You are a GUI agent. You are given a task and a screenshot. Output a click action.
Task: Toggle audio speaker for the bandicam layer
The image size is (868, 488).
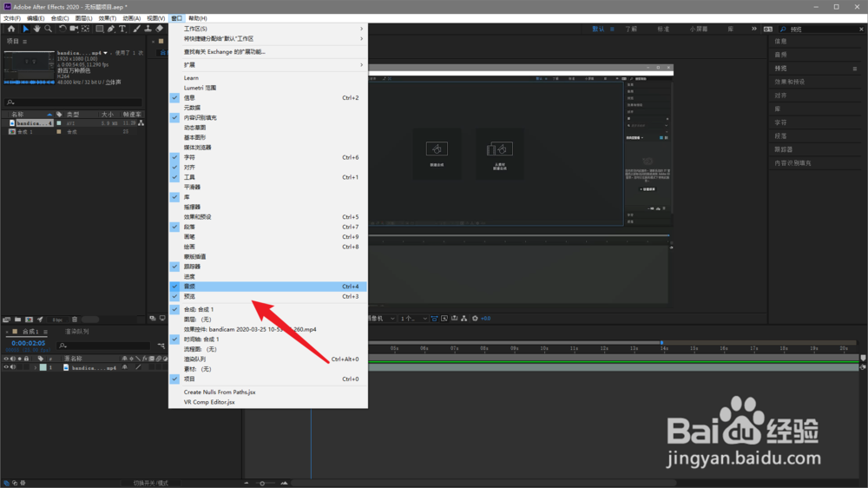(x=13, y=368)
